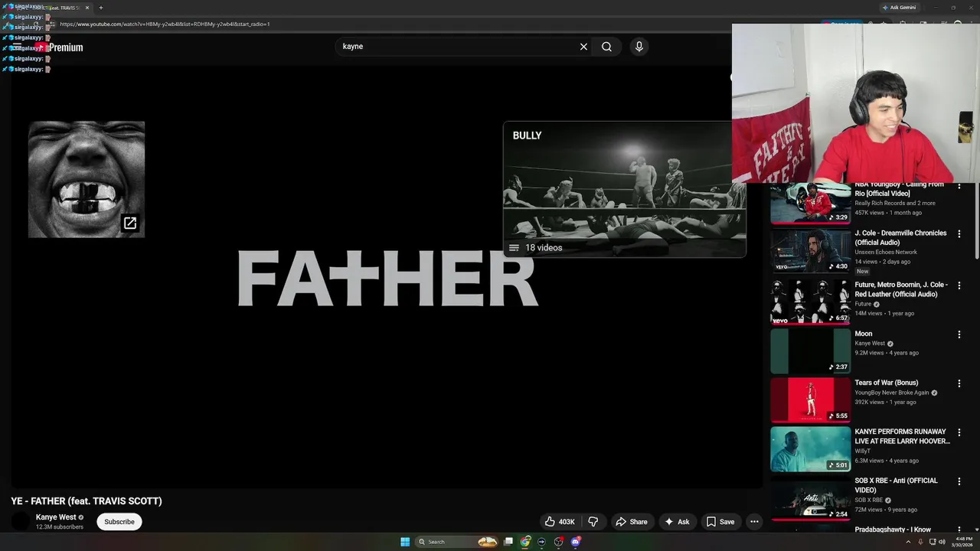980x551 pixels.
Task: Click the 18 videos playlist label
Action: click(544, 248)
